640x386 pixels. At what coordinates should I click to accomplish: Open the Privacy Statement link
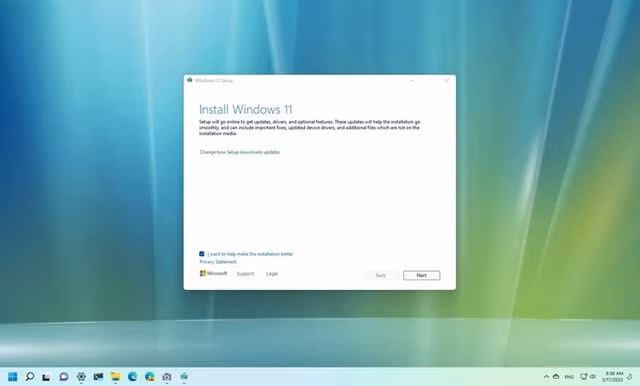[x=218, y=262]
